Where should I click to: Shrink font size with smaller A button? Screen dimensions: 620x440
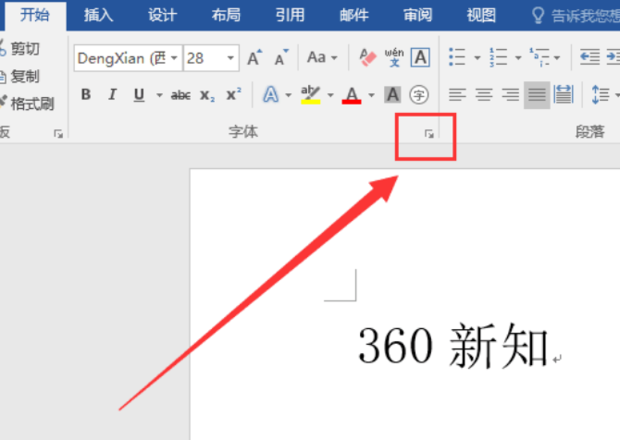click(281, 58)
